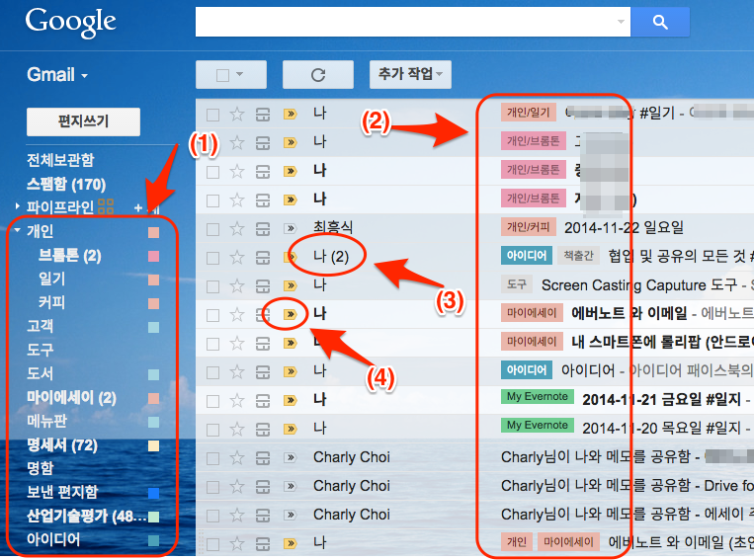The height and width of the screenshot is (560, 754).
Task: Click the yellow swatch next to 명세서
Action: pos(153,445)
